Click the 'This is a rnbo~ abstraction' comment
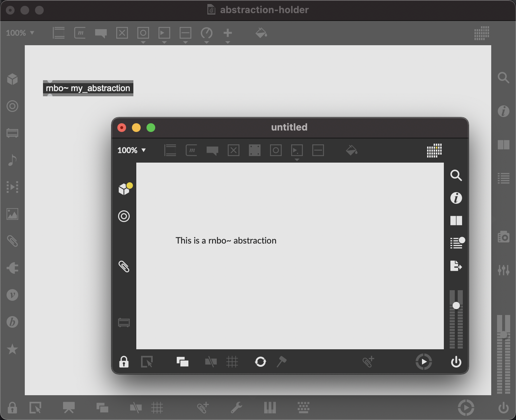Viewport: 516px width, 420px height. pos(226,241)
